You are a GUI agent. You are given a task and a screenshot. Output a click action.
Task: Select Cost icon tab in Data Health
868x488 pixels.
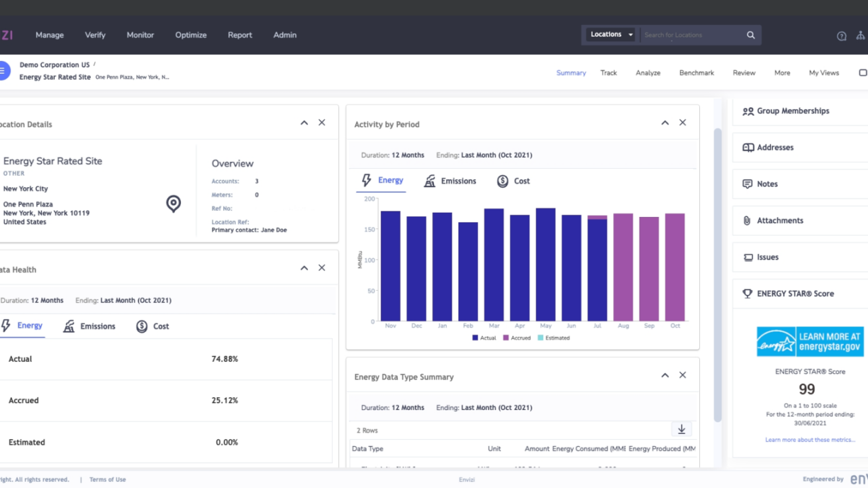pyautogui.click(x=152, y=326)
